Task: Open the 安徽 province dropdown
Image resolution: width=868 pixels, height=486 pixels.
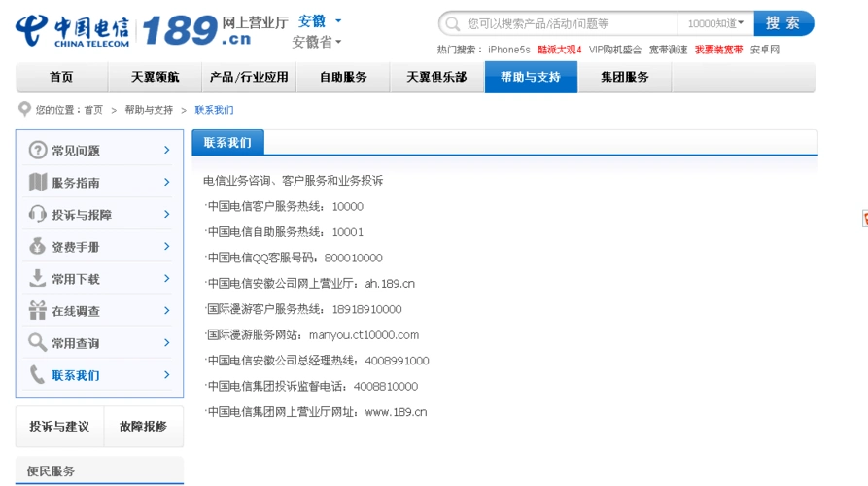Action: pyautogui.click(x=320, y=21)
